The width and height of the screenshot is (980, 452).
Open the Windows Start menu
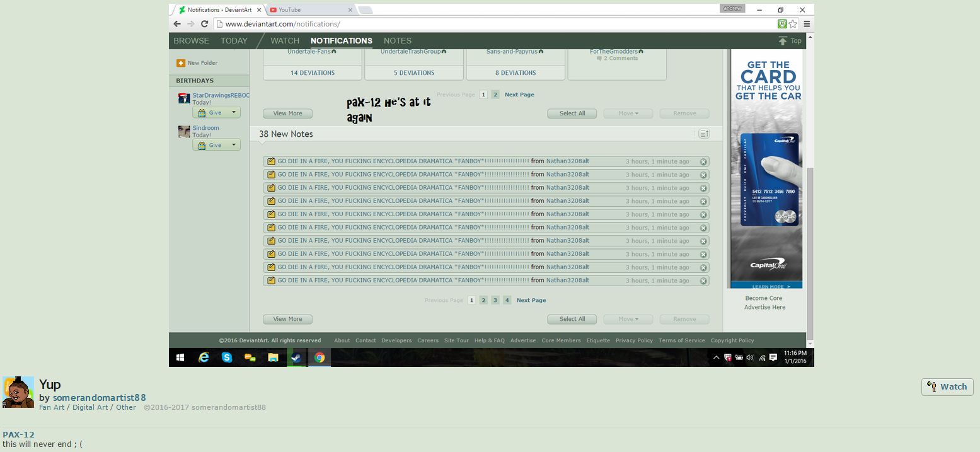coord(180,357)
